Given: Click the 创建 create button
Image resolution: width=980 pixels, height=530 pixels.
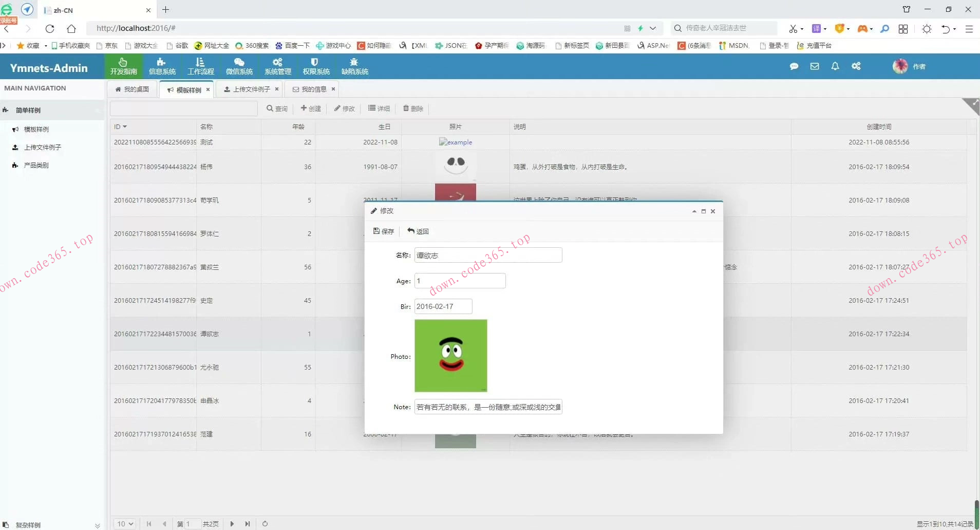Looking at the screenshot, I should point(311,108).
